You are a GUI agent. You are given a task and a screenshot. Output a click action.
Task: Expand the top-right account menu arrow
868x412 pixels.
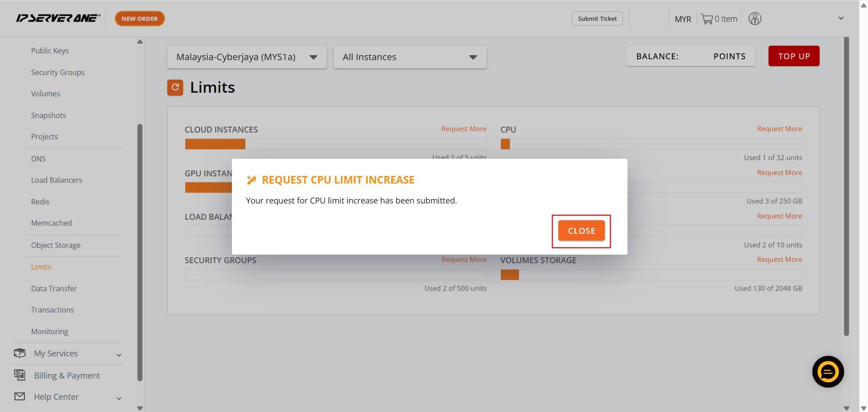coord(841,19)
